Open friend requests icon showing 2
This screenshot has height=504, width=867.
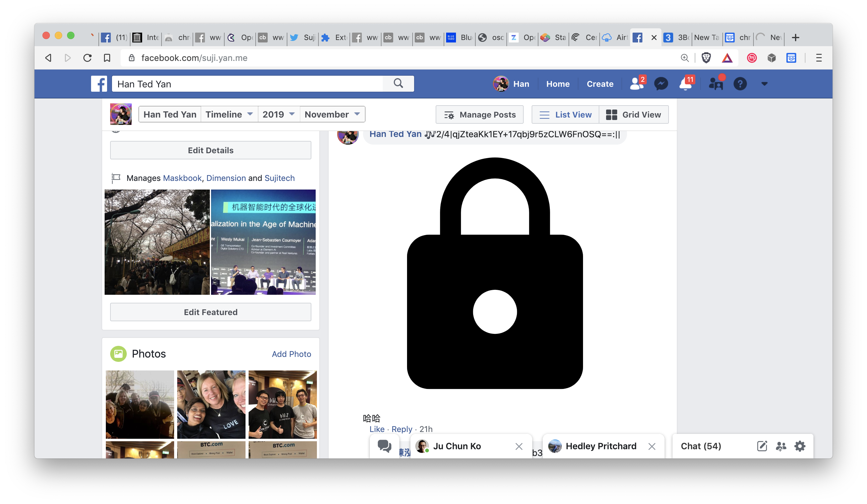pyautogui.click(x=637, y=84)
